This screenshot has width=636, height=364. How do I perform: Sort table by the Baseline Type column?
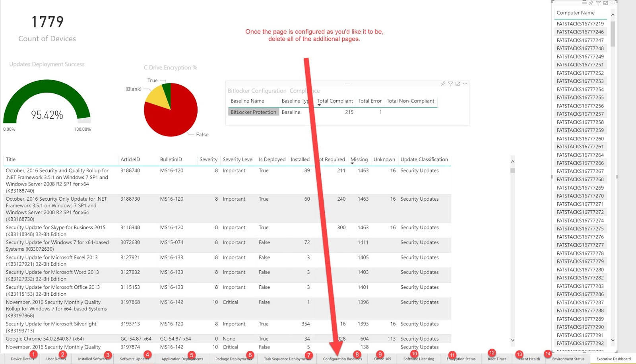(x=295, y=101)
